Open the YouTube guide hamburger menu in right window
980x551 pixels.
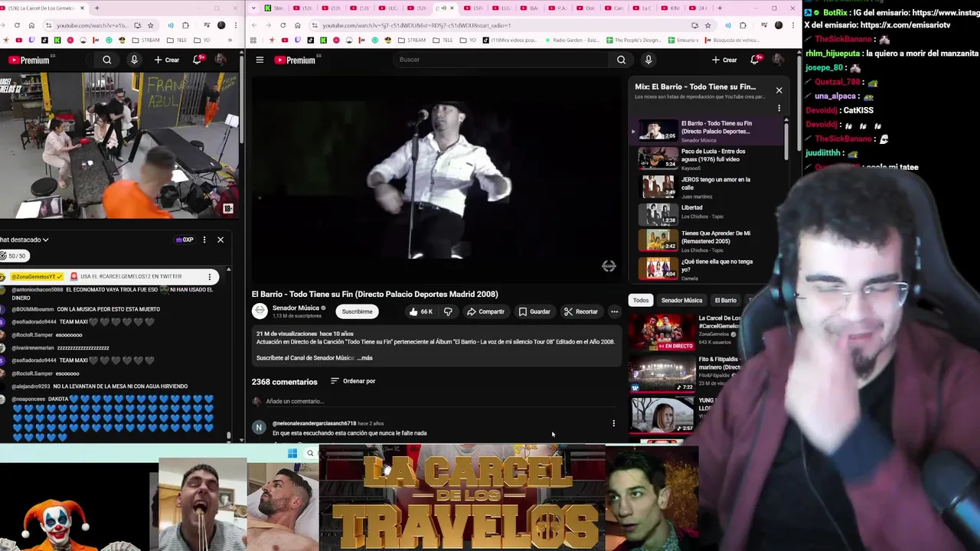pyautogui.click(x=260, y=60)
